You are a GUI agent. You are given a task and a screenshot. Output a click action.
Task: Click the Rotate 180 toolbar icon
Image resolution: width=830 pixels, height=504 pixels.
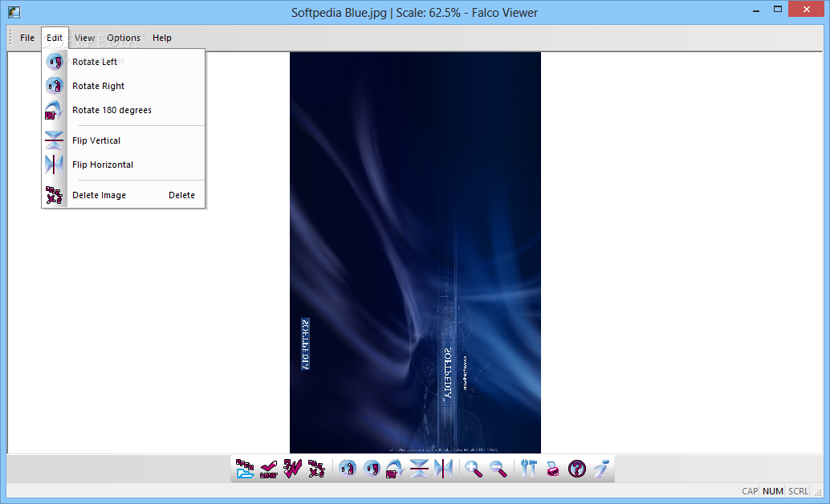coord(395,469)
